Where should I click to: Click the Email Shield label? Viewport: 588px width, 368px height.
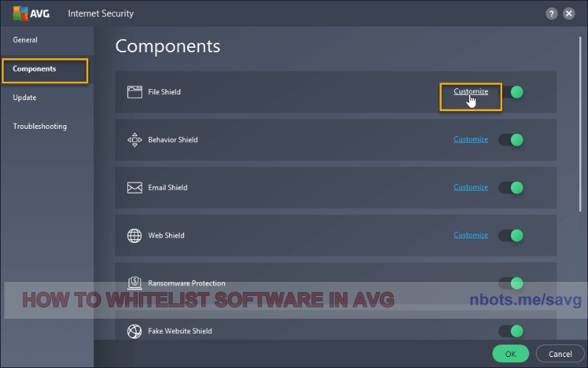point(168,188)
